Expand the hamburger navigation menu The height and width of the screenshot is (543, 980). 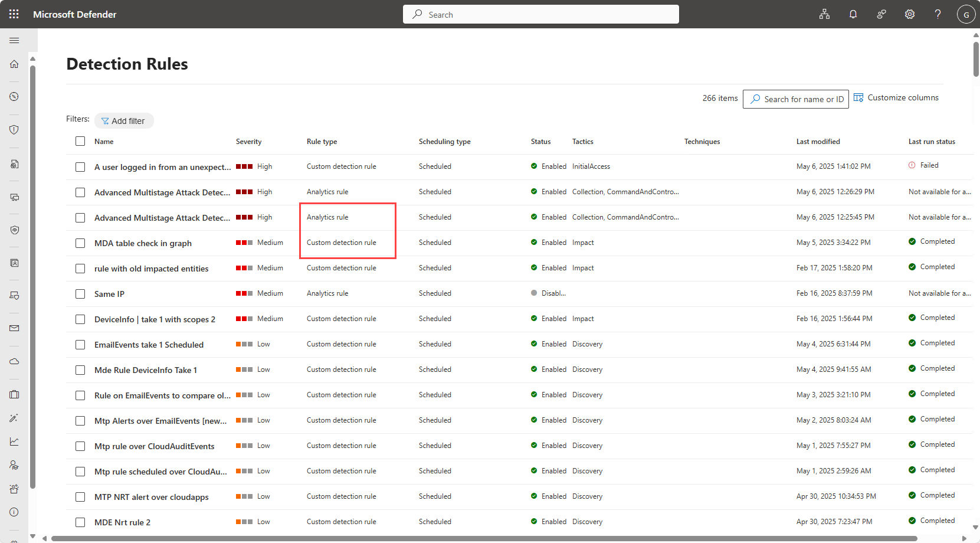click(x=14, y=40)
